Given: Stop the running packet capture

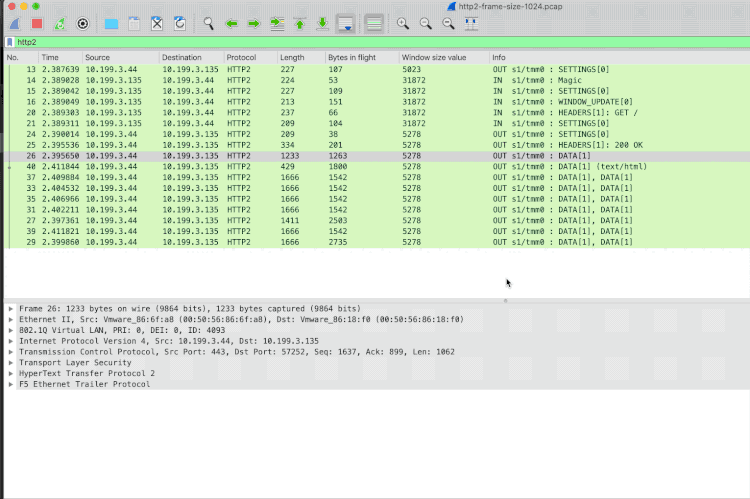Looking at the screenshot, I should (x=37, y=22).
